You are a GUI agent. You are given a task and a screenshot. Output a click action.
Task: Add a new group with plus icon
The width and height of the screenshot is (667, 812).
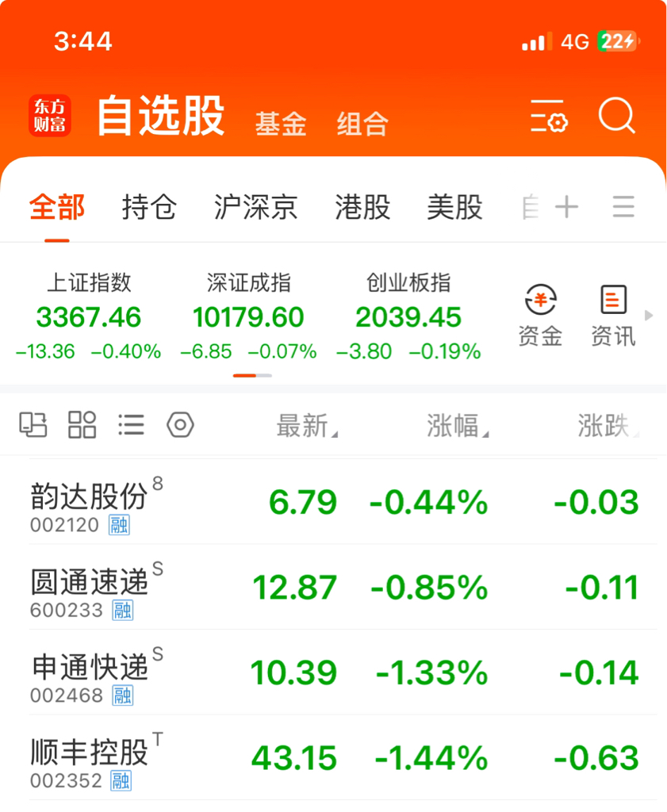[566, 207]
